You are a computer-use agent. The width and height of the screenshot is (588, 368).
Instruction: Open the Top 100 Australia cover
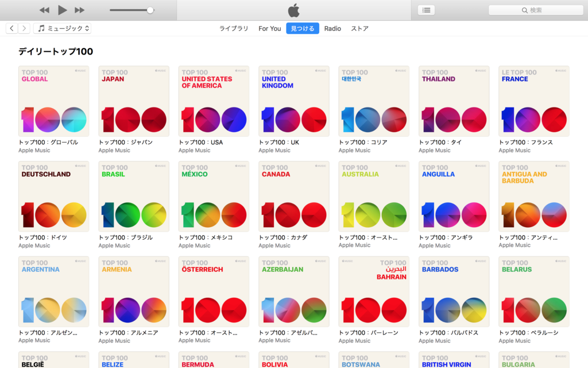click(374, 197)
